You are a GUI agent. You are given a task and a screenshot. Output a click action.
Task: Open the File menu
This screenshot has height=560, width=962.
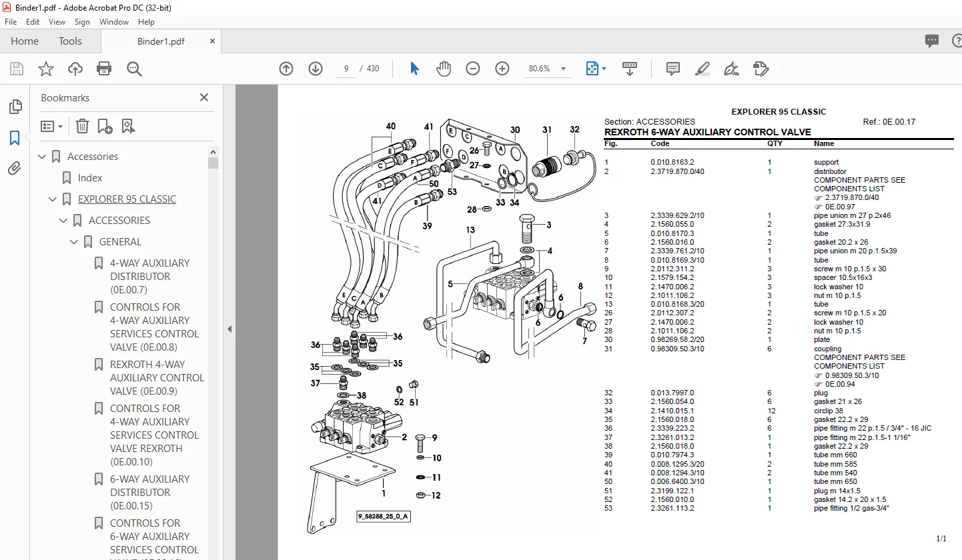pos(11,22)
